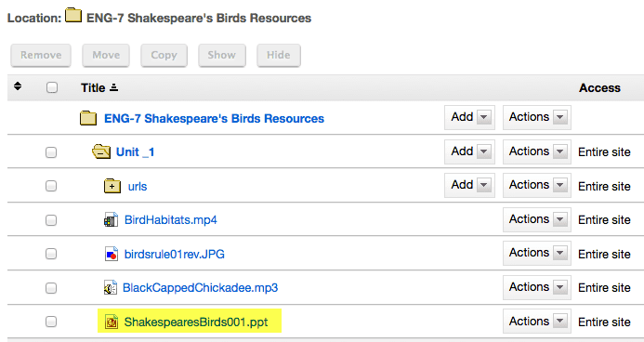The width and height of the screenshot is (644, 342).
Task: Click the Copy button
Action: pyautogui.click(x=164, y=56)
